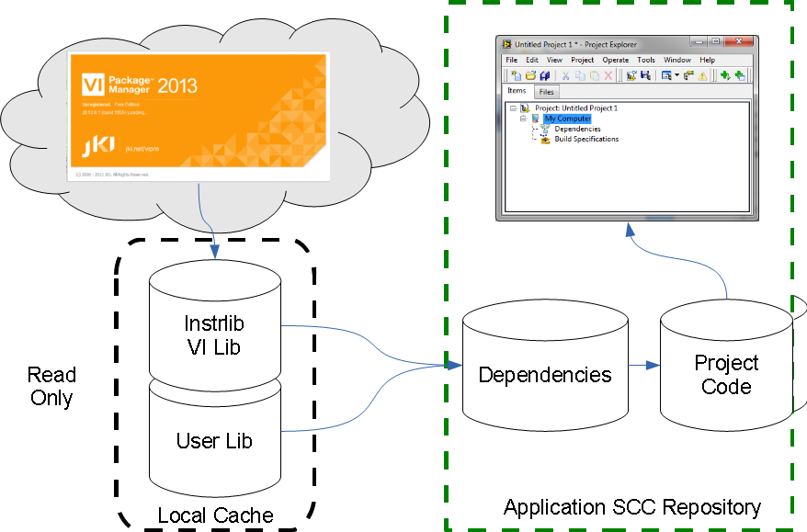Click the Dependencies tree node icon
The image size is (807, 532).
[x=545, y=129]
